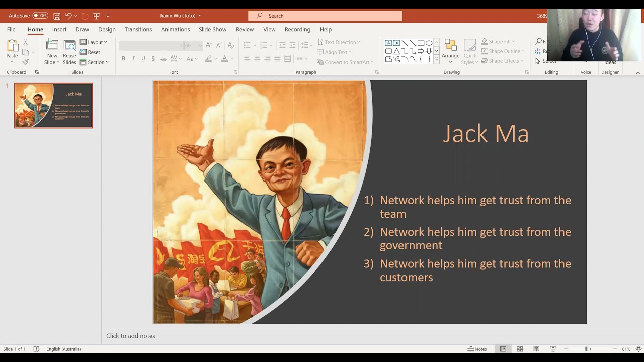Undo the last action
The image size is (644, 362).
coord(68,16)
